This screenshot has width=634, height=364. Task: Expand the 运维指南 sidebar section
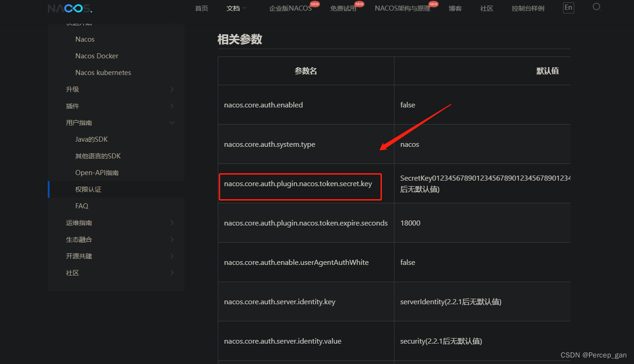(120, 223)
